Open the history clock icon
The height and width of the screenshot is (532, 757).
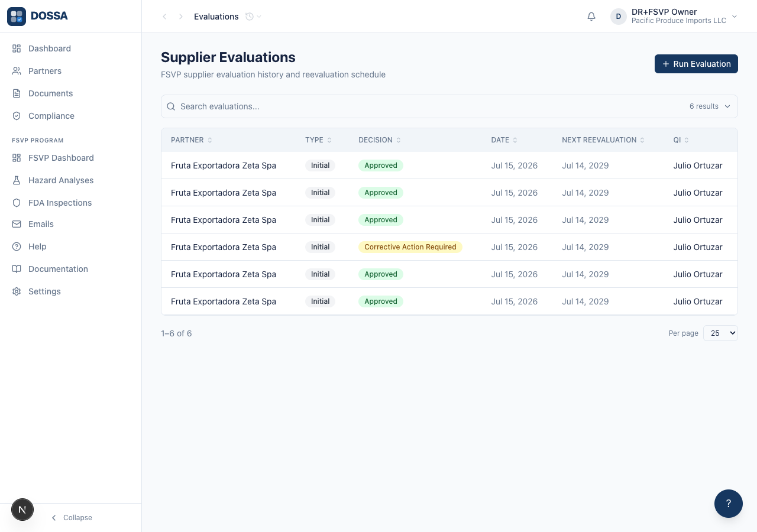click(x=250, y=17)
